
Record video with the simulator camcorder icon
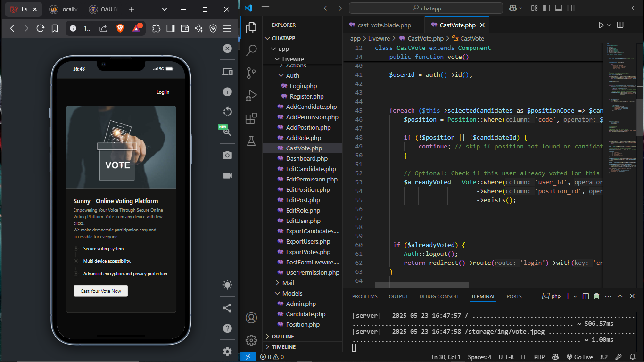227,175
